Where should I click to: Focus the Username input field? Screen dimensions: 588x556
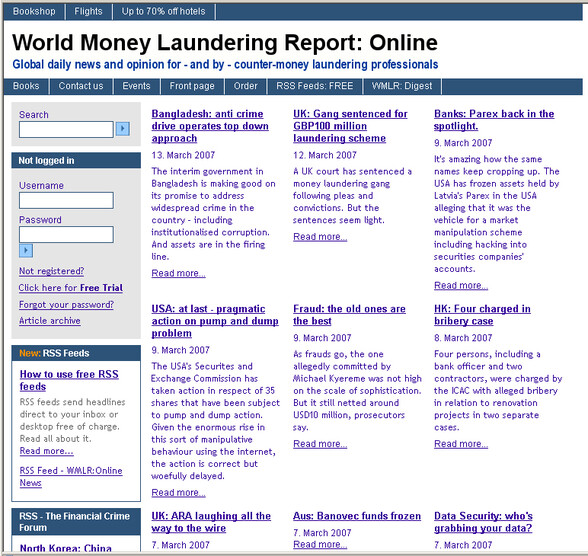(66, 201)
